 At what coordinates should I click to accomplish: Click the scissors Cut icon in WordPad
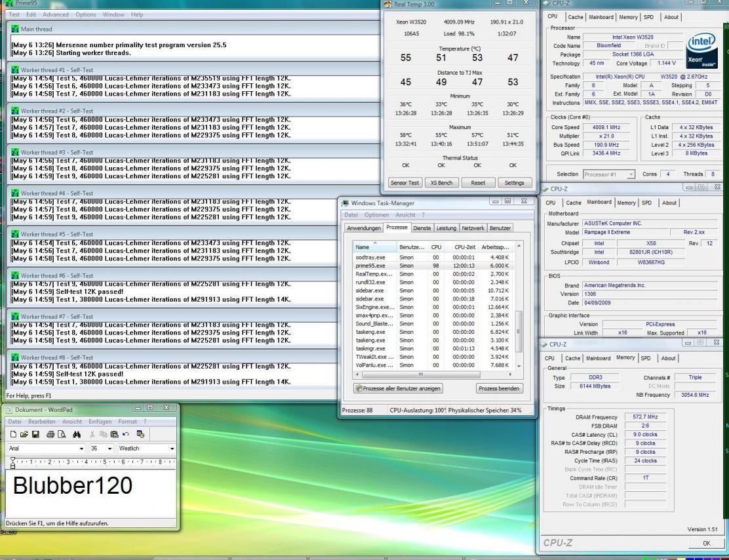(92, 434)
